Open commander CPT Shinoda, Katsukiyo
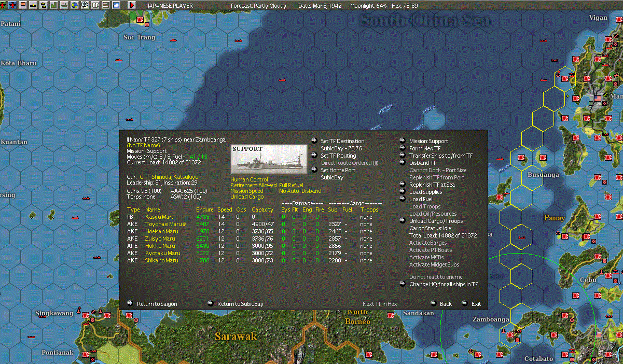The height and width of the screenshot is (364, 623). (x=169, y=177)
